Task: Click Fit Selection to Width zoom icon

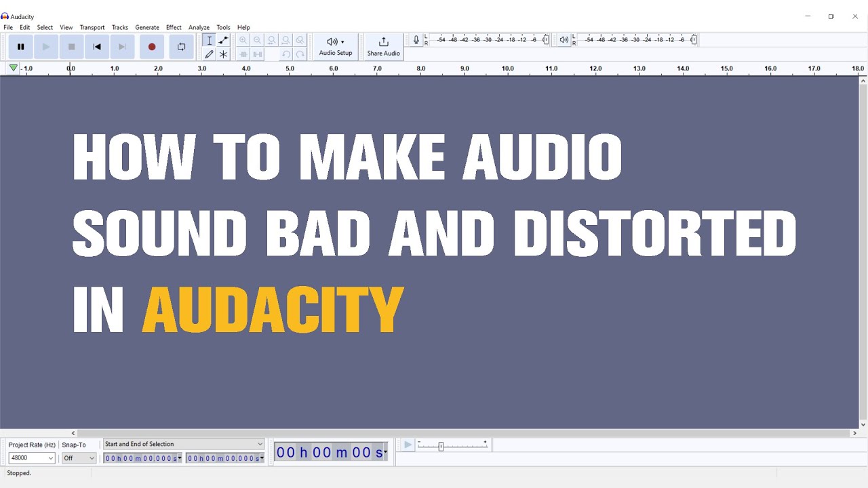Action: 272,41
